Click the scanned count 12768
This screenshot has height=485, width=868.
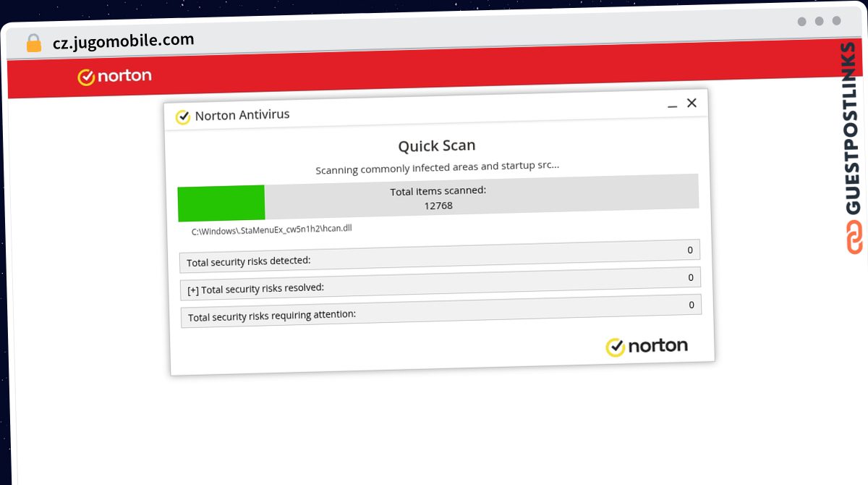click(438, 206)
